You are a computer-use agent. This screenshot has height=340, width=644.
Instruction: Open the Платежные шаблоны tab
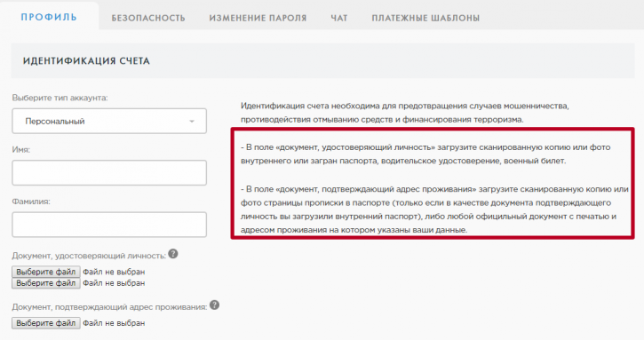pyautogui.click(x=425, y=18)
